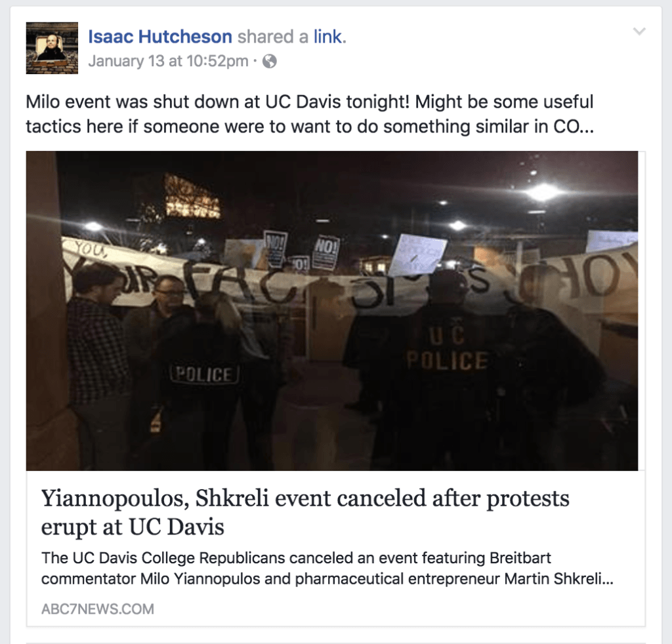Click the bright streetlight in preview photo

[x=543, y=192]
